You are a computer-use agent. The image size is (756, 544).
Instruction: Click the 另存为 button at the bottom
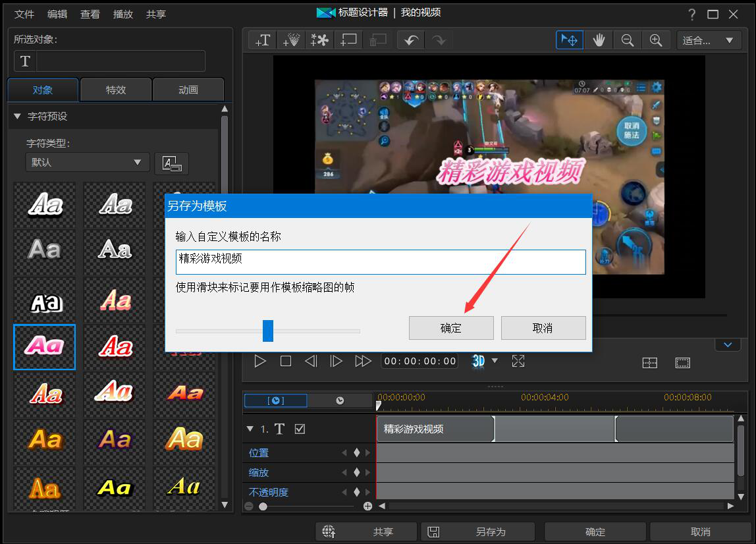[478, 531]
